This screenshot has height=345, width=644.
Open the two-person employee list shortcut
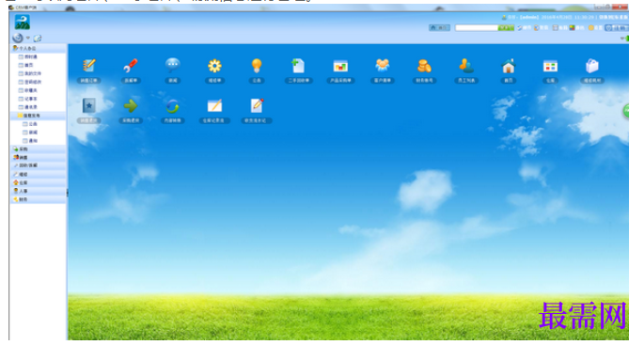click(x=466, y=66)
